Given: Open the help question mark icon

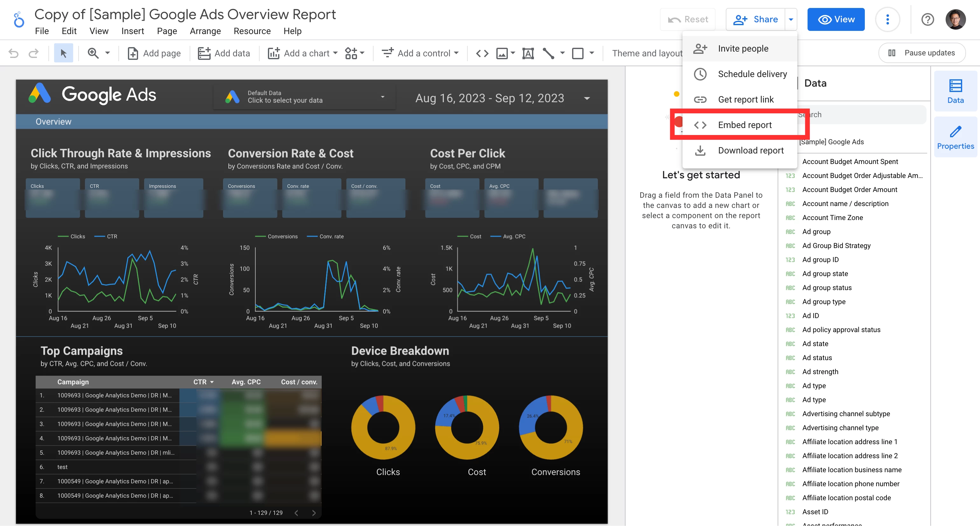Looking at the screenshot, I should (x=927, y=19).
